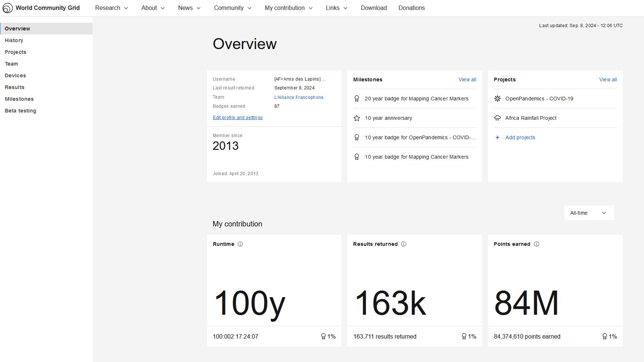Click the info icon beside Runtime
Viewport: 644px width, 362px height.
click(240, 244)
